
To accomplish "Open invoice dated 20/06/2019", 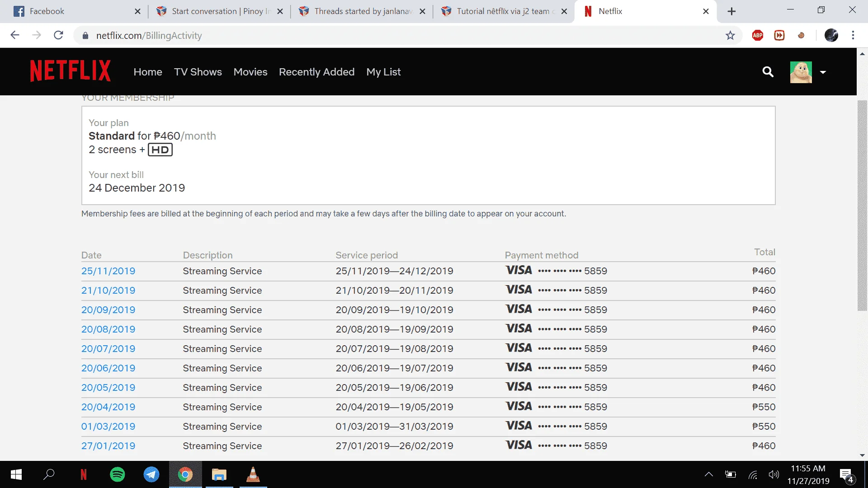I will pos(108,368).
